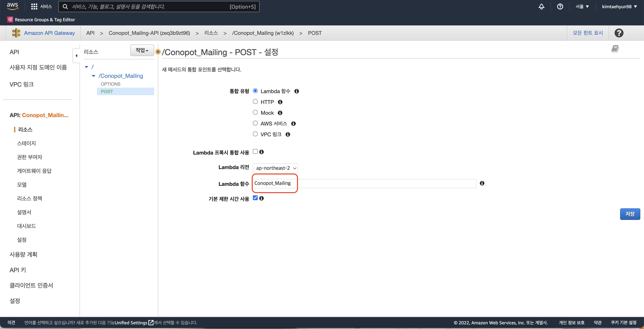
Task: Click the 저장 save button
Action: pos(630,214)
